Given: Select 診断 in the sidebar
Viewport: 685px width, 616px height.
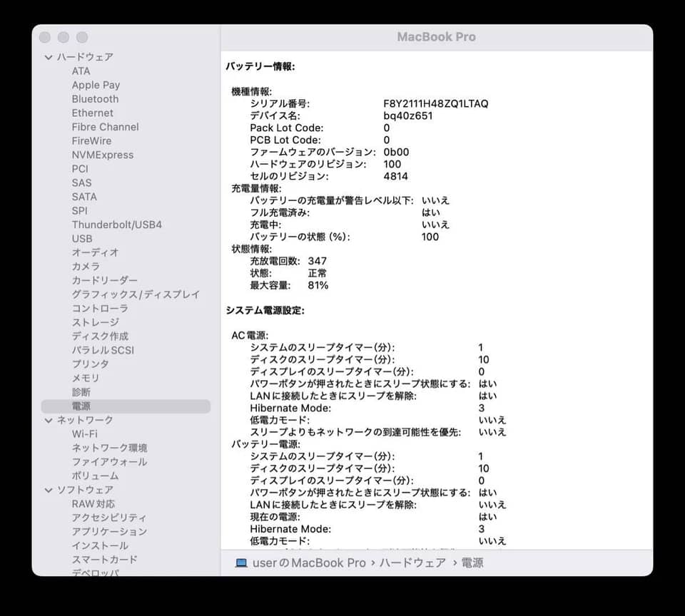Looking at the screenshot, I should pos(81,392).
